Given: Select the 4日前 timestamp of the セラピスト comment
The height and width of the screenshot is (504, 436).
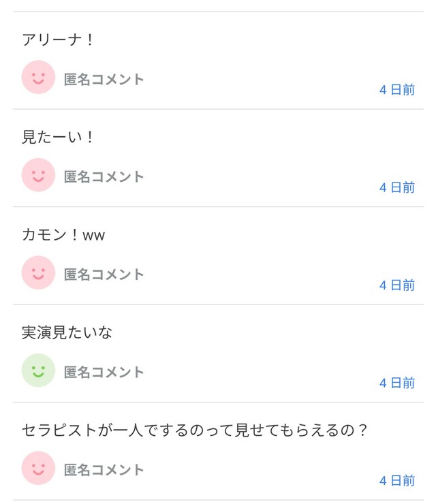Looking at the screenshot, I should 397,481.
